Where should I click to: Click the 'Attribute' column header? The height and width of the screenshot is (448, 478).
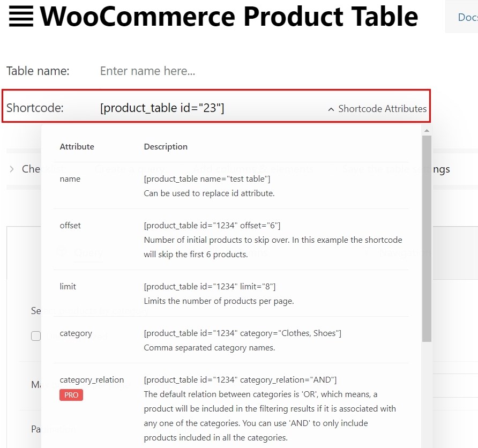pos(77,147)
